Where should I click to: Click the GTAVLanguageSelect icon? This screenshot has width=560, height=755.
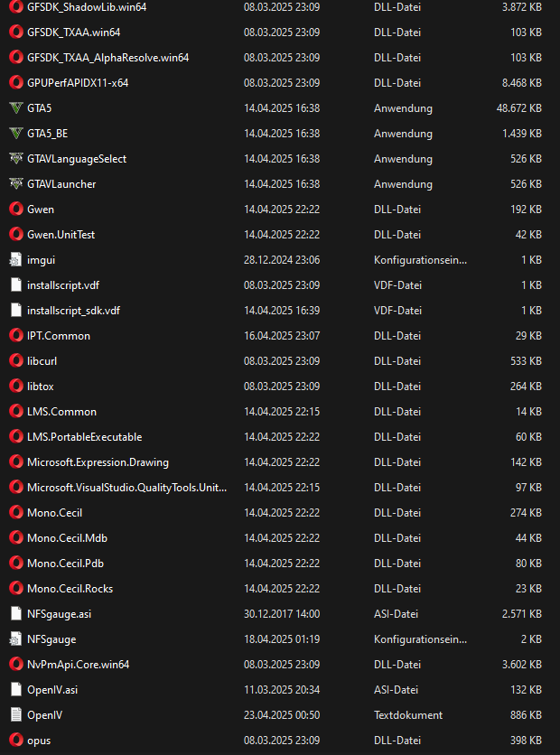[x=15, y=159]
